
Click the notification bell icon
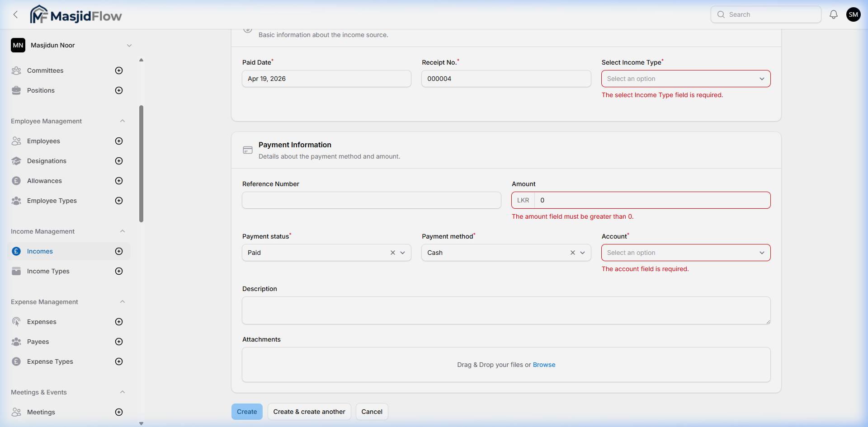833,14
